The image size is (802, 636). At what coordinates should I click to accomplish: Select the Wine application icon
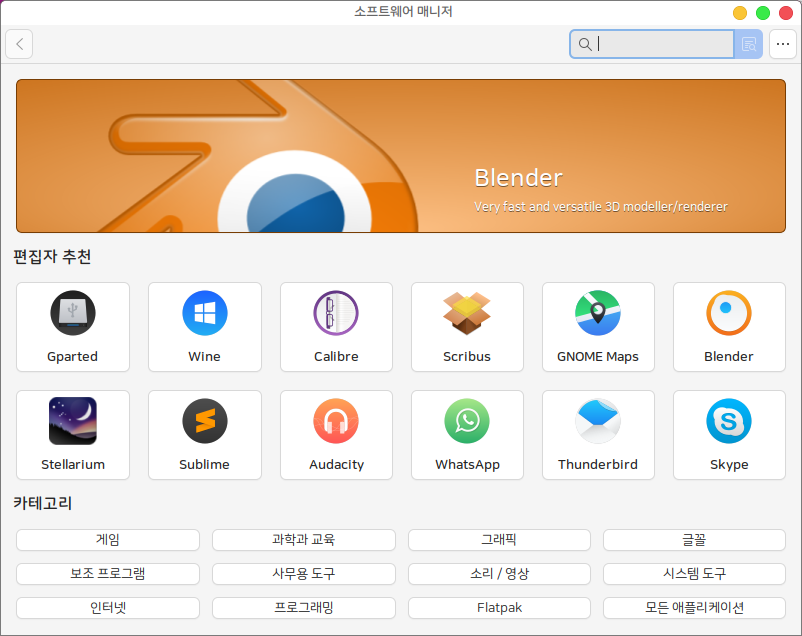[205, 314]
